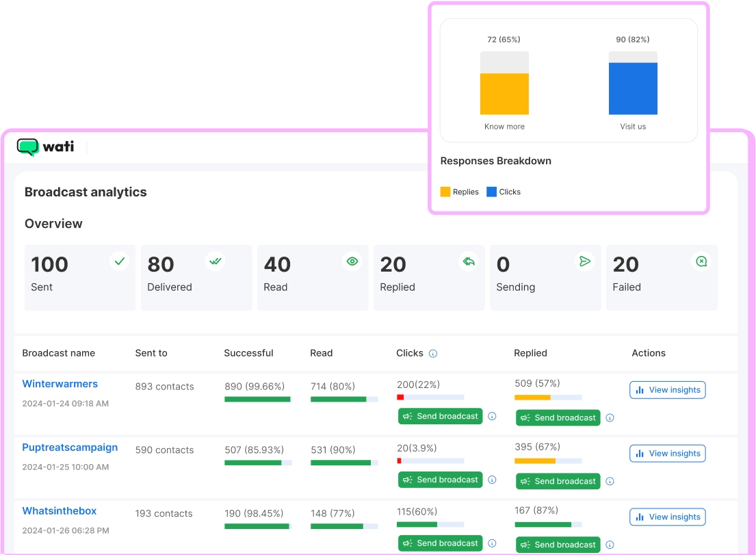Screen dimensions: 756x555
Task: Send broadcast under Puptreatscampaign Replied column
Action: (558, 481)
